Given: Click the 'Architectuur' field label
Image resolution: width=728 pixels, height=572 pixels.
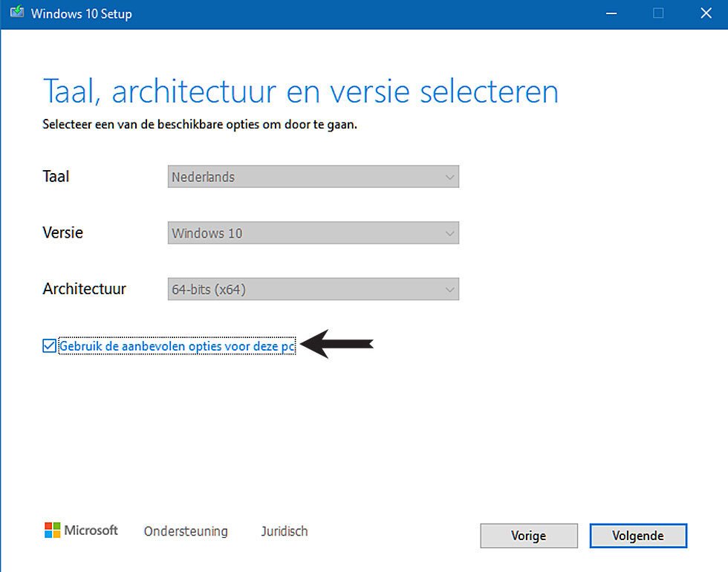Looking at the screenshot, I should (84, 289).
